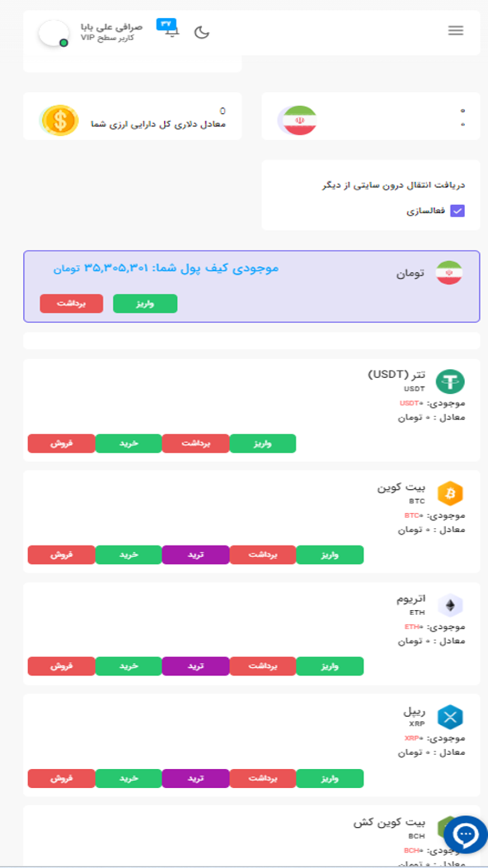488x868 pixels.
Task: Click the purple ترید button for Bitcoin
Action: [196, 554]
